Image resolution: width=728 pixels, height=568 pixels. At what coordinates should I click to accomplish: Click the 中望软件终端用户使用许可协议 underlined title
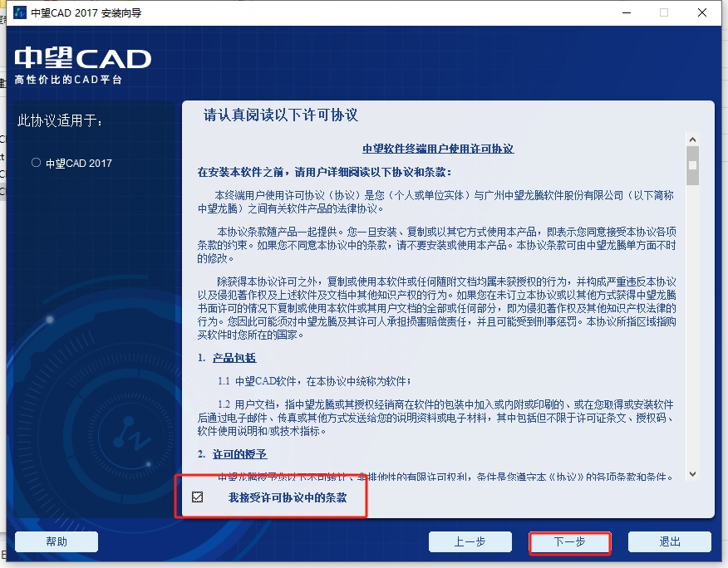(438, 149)
